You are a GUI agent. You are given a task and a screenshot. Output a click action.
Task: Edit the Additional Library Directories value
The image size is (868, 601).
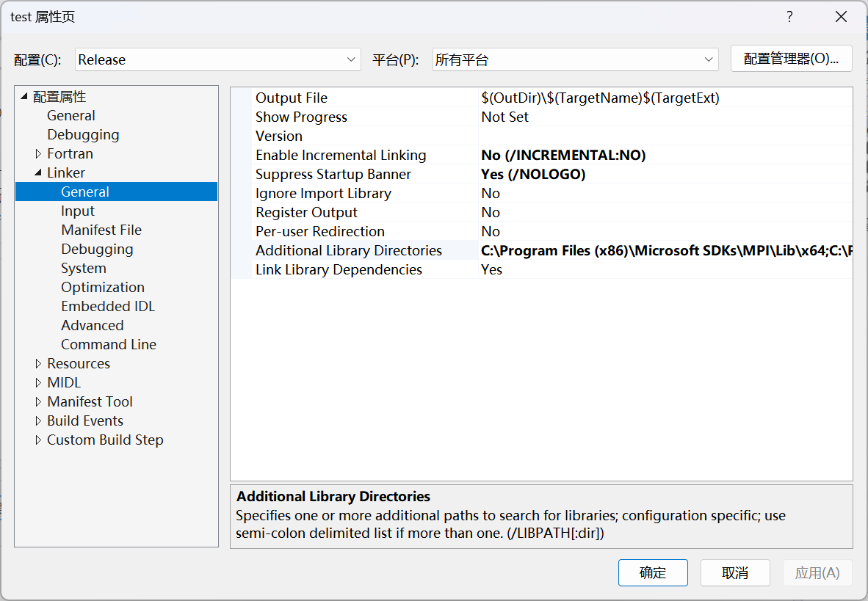624,250
